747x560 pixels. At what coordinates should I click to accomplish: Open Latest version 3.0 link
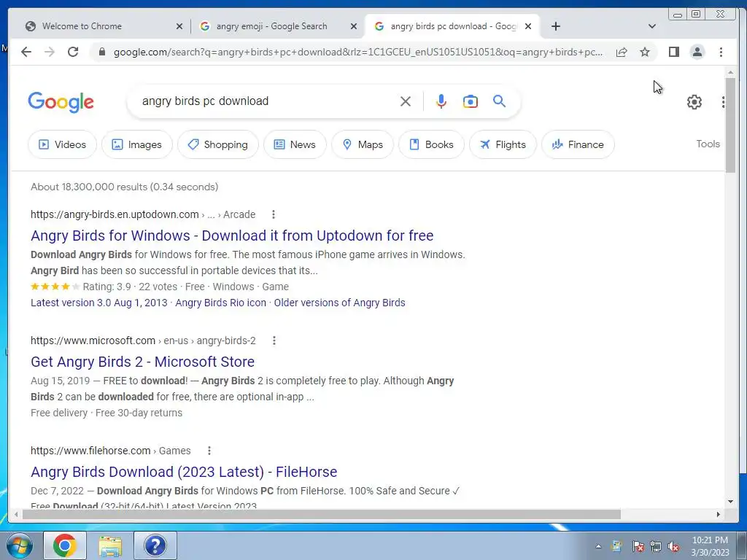click(x=99, y=303)
